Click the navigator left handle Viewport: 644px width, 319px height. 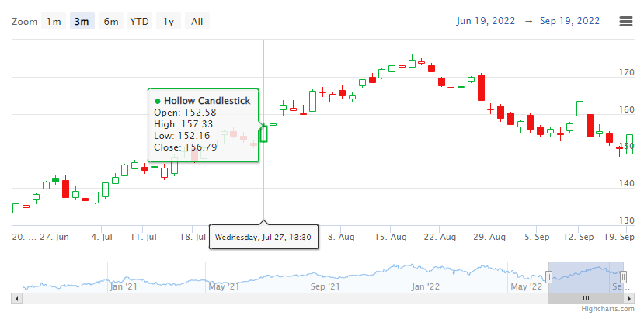click(x=548, y=277)
